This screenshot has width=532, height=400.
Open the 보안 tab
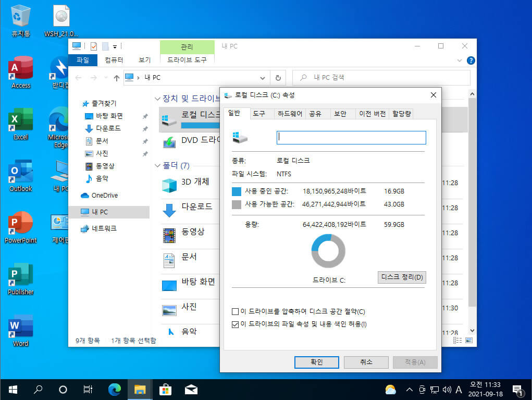coord(340,114)
